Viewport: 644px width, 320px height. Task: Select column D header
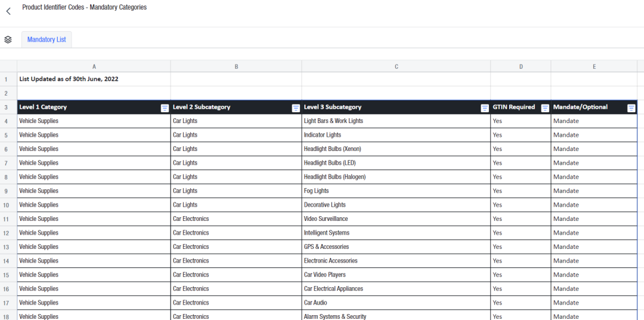click(x=521, y=66)
